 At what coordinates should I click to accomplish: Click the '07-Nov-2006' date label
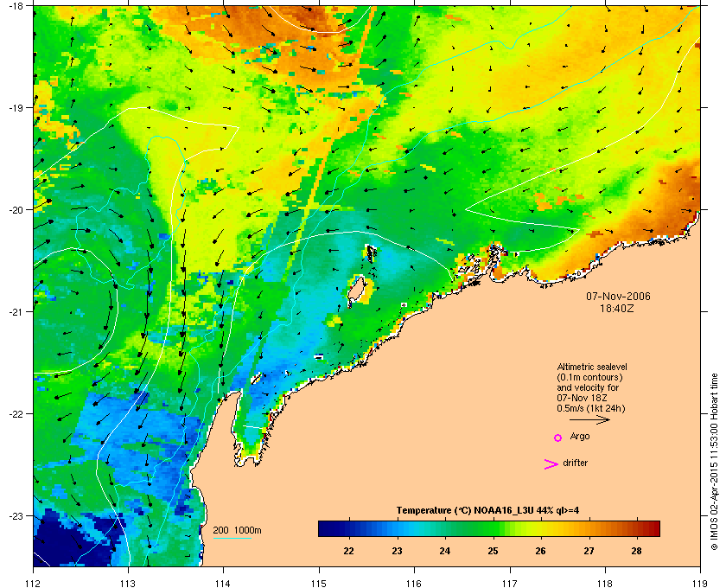618,297
